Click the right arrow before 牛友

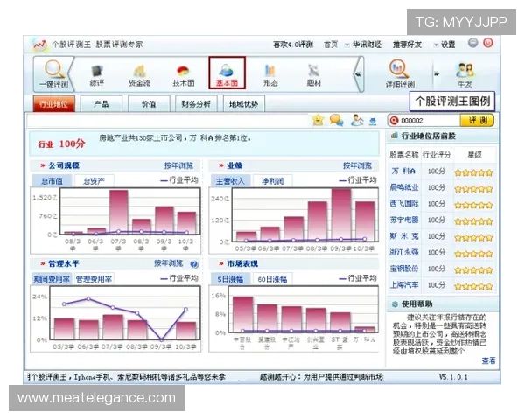click(x=437, y=73)
